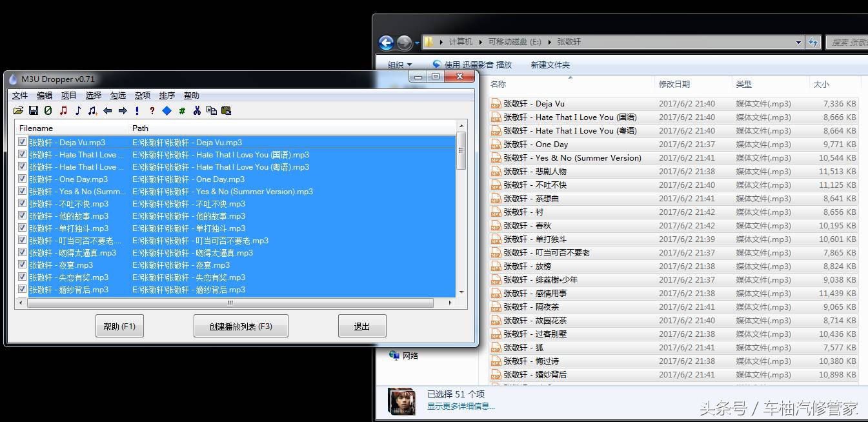Click the scissors cut icon in M3U Dropper
Screen dimensions: 868x422
197,110
